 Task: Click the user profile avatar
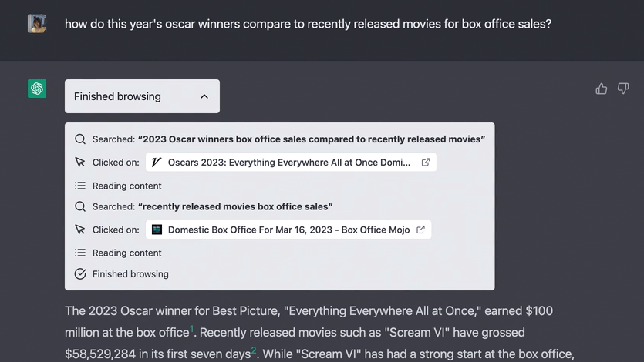(37, 24)
